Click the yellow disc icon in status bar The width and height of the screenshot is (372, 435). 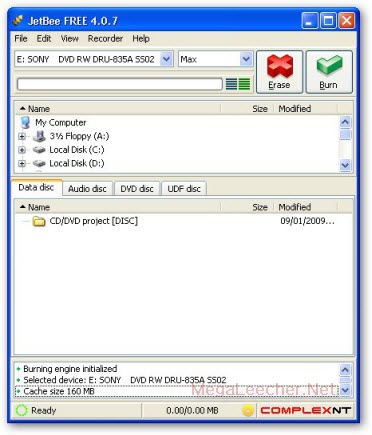[248, 411]
